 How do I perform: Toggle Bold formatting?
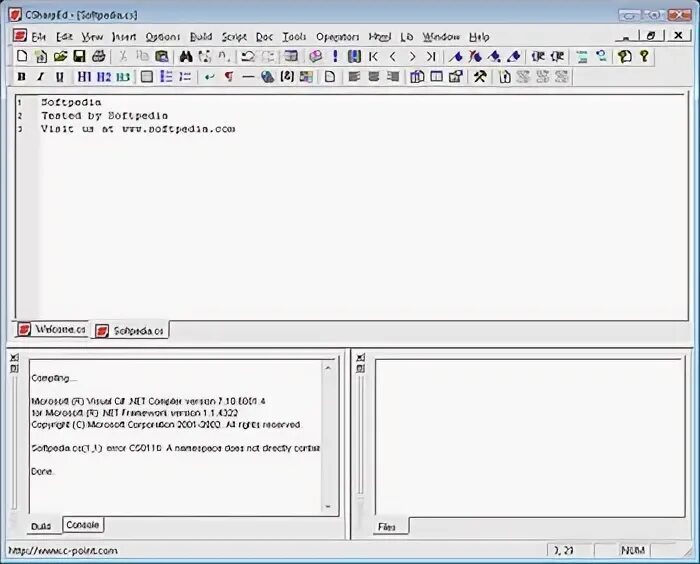coord(21,77)
